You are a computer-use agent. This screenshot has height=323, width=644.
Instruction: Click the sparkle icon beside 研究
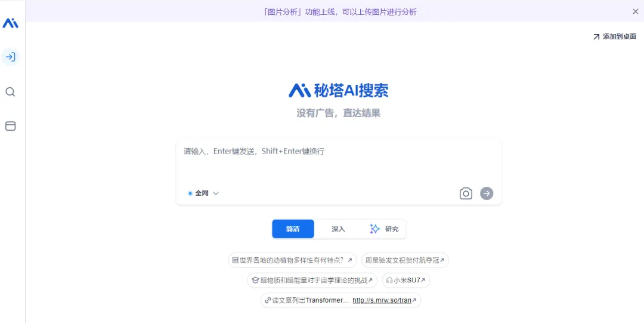click(374, 229)
